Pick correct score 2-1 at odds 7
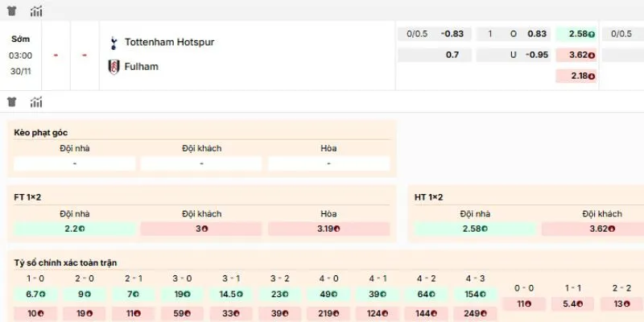644x322 pixels. [133, 295]
